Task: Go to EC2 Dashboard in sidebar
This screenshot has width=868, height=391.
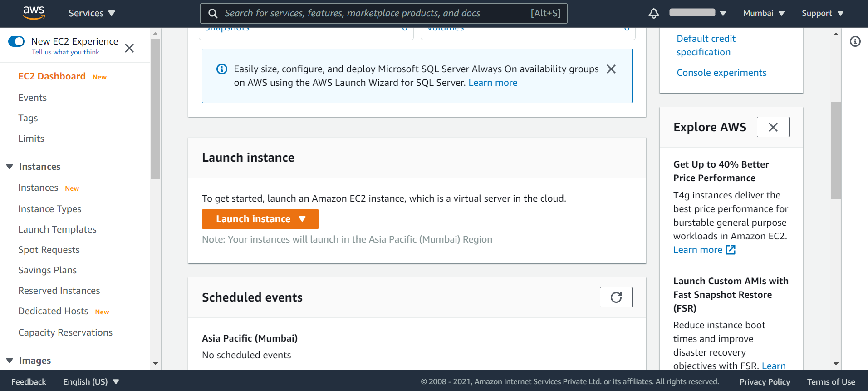Action: click(52, 76)
